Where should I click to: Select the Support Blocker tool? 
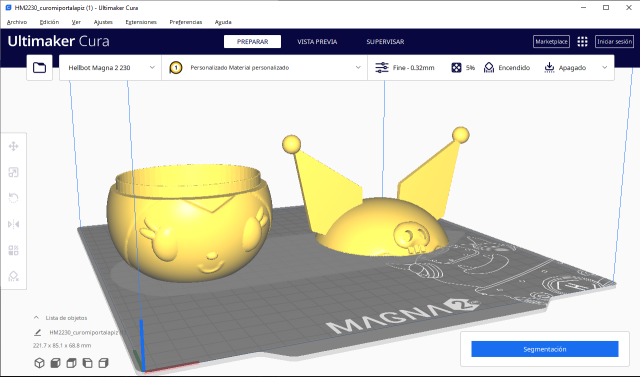pos(13,276)
